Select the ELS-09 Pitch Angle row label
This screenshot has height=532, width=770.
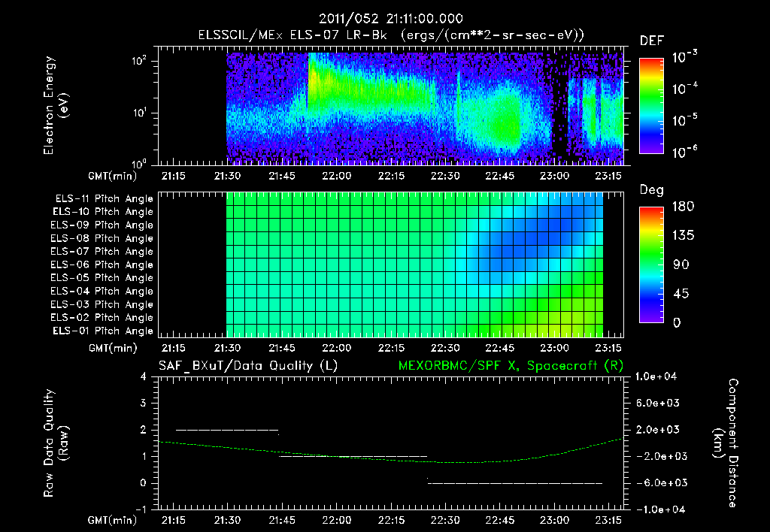coord(102,225)
